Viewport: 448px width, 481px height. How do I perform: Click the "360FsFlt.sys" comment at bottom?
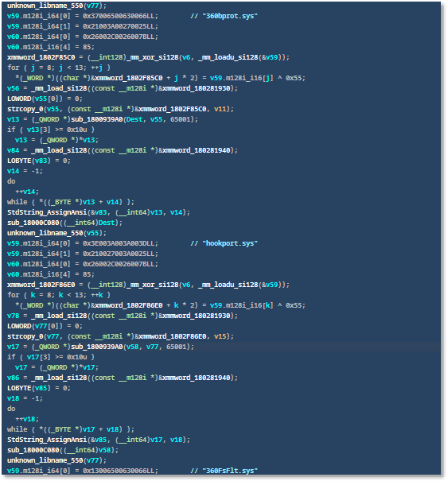click(229, 471)
